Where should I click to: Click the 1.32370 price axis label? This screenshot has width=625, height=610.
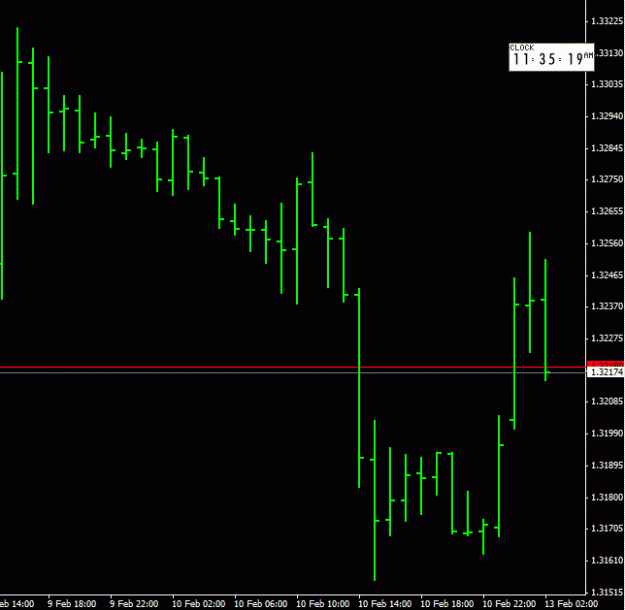[x=607, y=306]
